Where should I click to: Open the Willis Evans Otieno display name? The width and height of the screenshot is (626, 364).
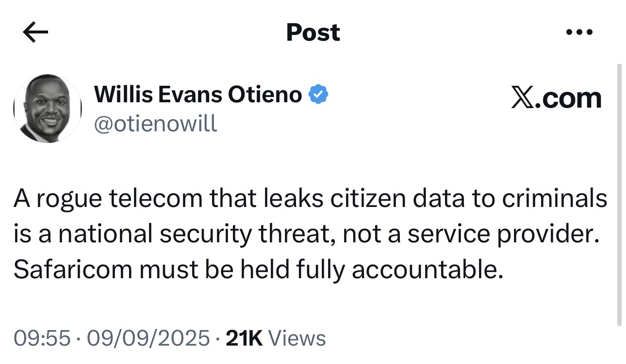tap(198, 94)
